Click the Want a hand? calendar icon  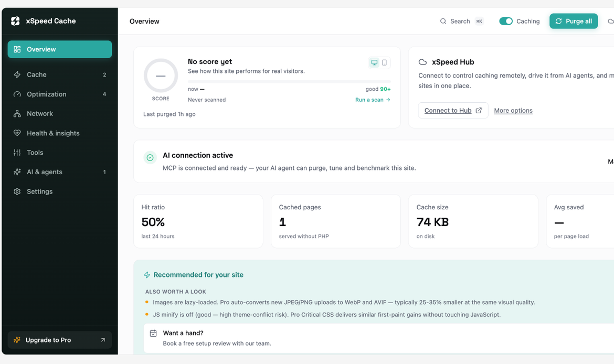pyautogui.click(x=153, y=333)
